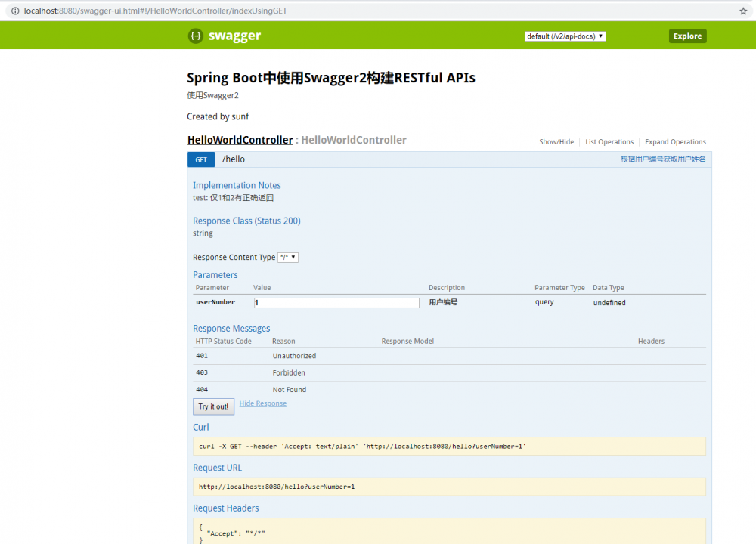Click the Parameter Type column header
Image resolution: width=756 pixels, height=544 pixels.
[559, 288]
